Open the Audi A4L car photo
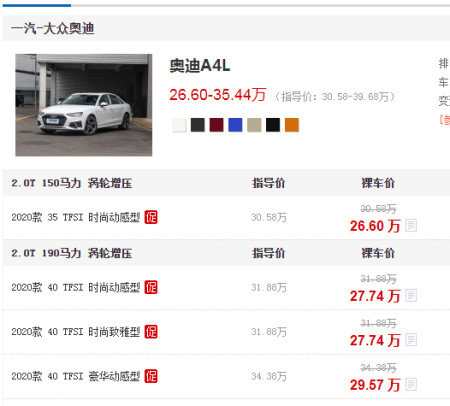Image resolution: width=450 pixels, height=406 pixels. 84,105
